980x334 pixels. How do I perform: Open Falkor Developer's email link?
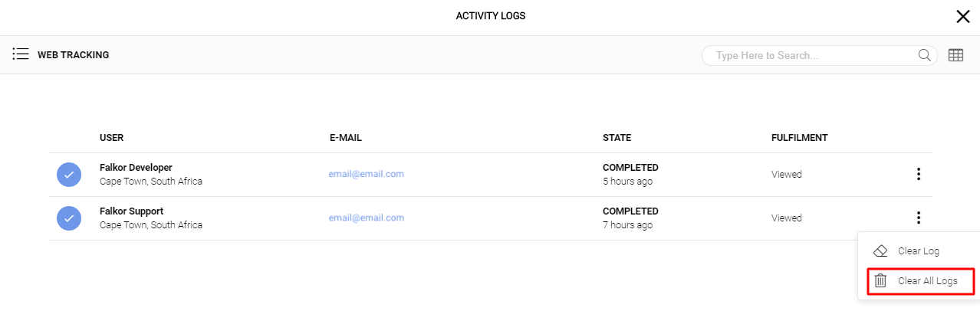coord(367,174)
